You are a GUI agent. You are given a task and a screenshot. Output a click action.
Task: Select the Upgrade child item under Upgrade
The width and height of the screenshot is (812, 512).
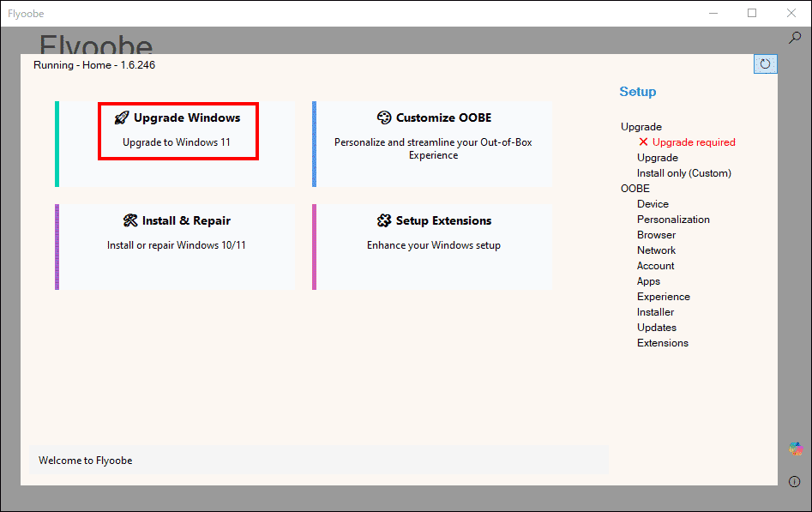[657, 158]
